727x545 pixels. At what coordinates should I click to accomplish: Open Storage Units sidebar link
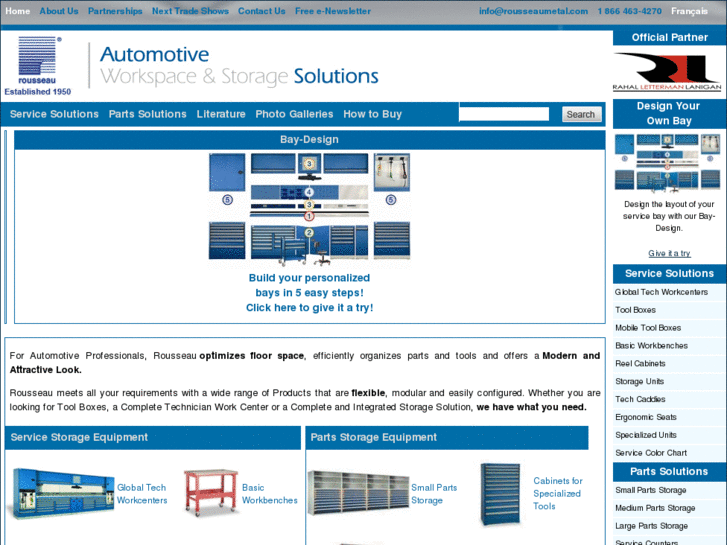pyautogui.click(x=639, y=381)
